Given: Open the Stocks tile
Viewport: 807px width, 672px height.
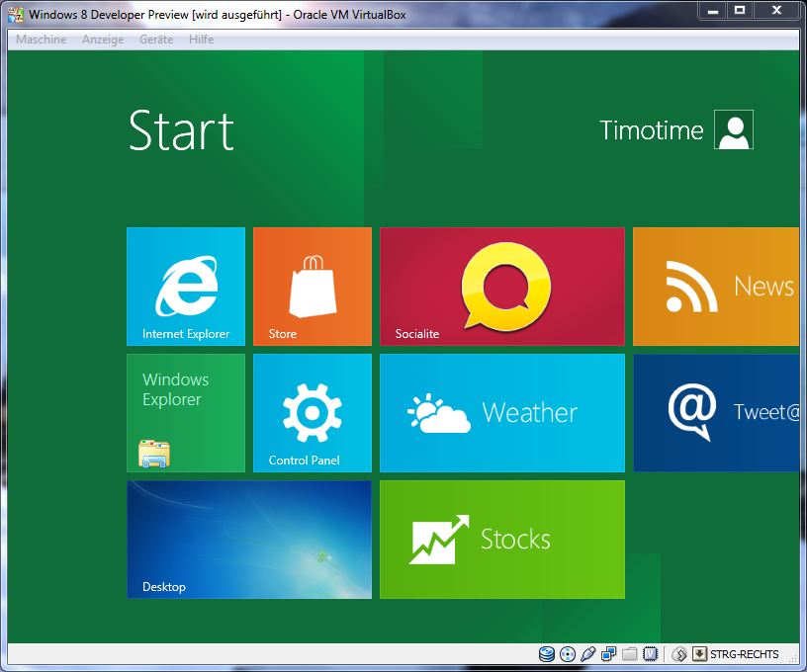Looking at the screenshot, I should tap(502, 540).
